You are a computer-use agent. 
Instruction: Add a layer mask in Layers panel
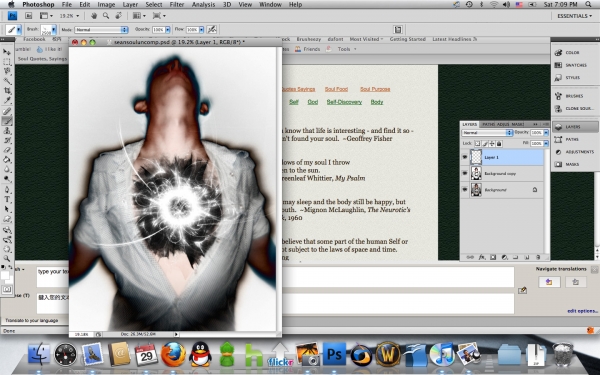[x=493, y=258]
